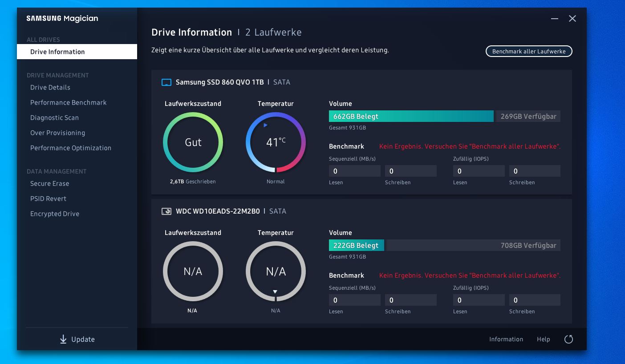The image size is (625, 364).
Task: Open the Information link
Action: 506,340
